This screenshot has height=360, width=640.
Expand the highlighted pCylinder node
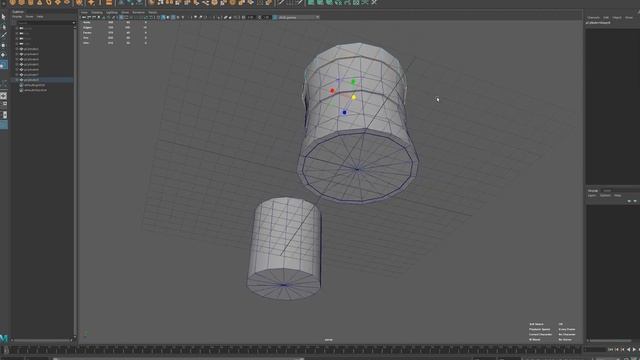pyautogui.click(x=17, y=80)
